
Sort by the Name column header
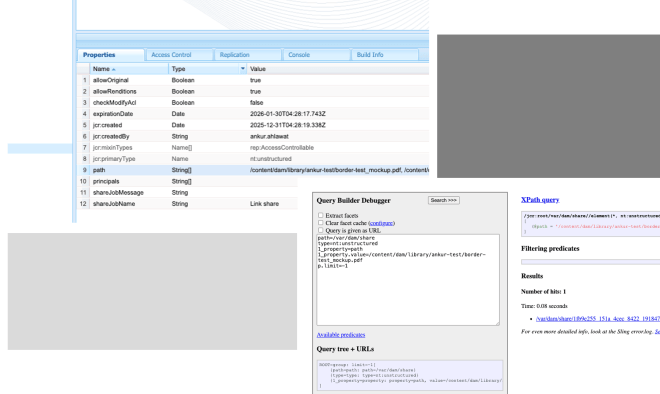[129, 69]
